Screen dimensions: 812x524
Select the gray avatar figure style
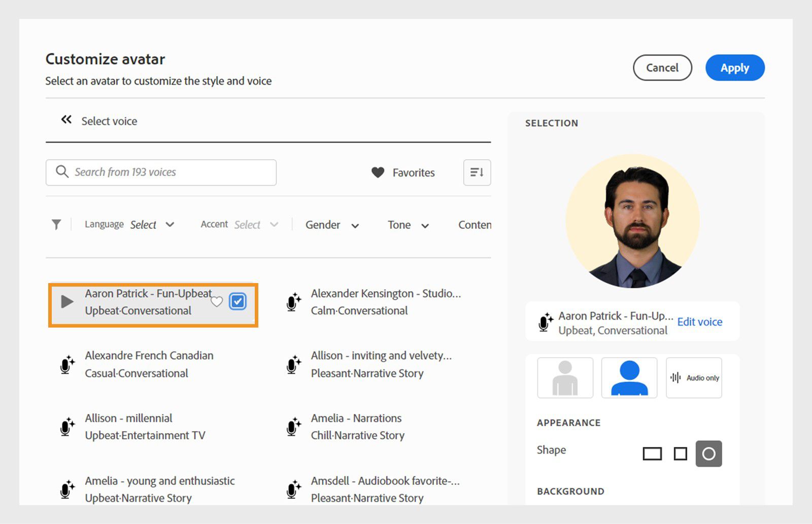pos(565,378)
